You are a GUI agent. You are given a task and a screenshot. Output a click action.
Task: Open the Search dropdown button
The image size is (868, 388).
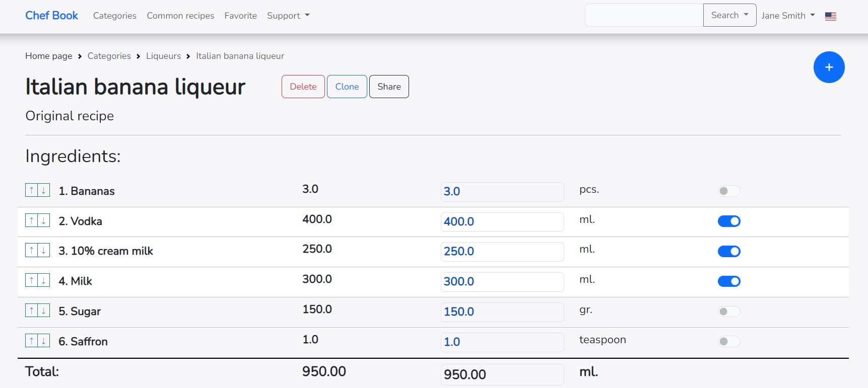[729, 15]
